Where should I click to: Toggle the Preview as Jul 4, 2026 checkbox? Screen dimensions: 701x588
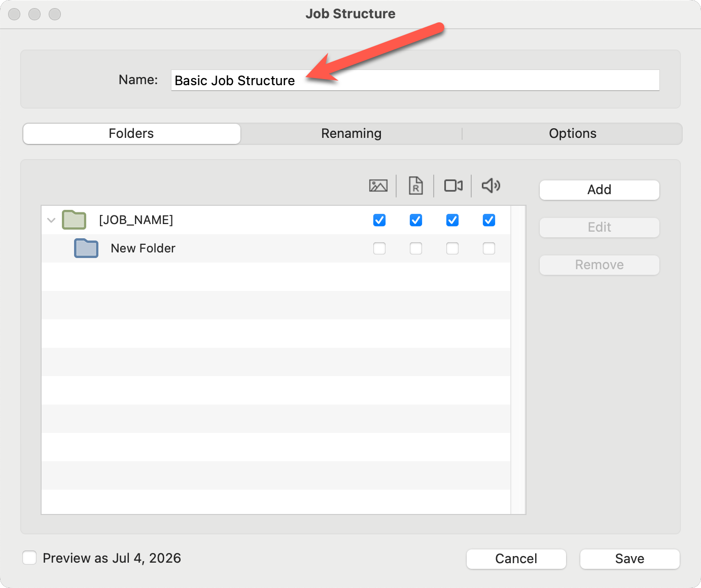coord(29,558)
